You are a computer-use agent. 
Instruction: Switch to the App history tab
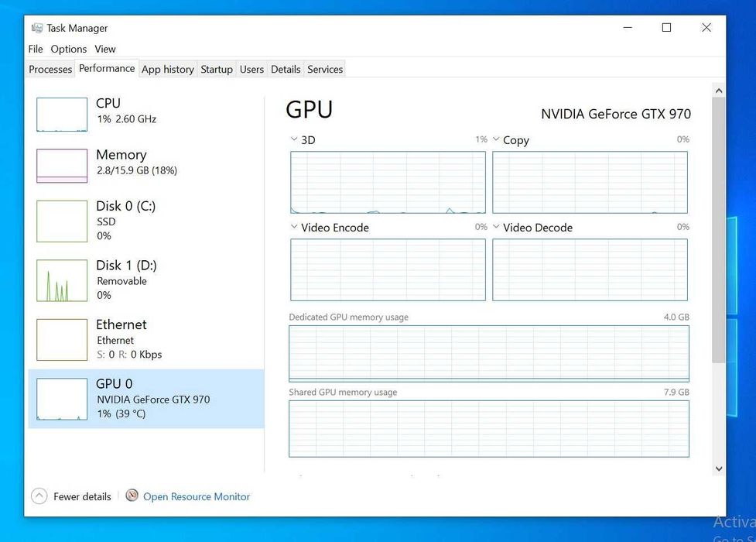168,69
